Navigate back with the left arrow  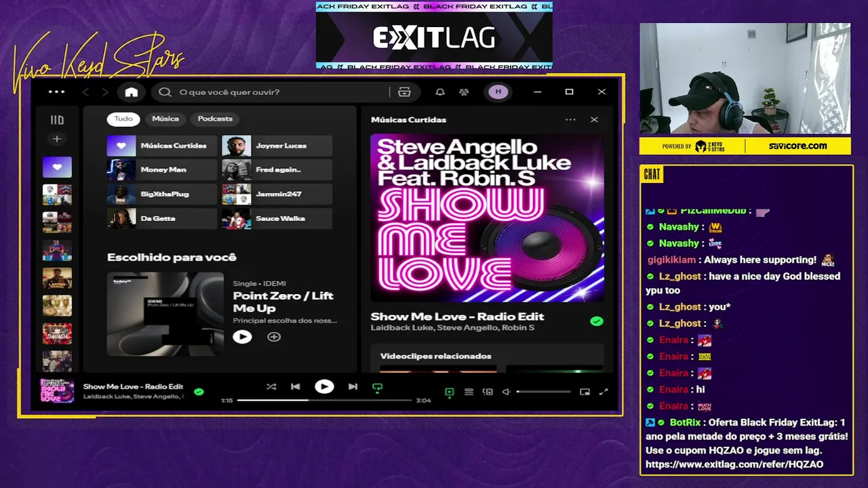click(x=85, y=92)
